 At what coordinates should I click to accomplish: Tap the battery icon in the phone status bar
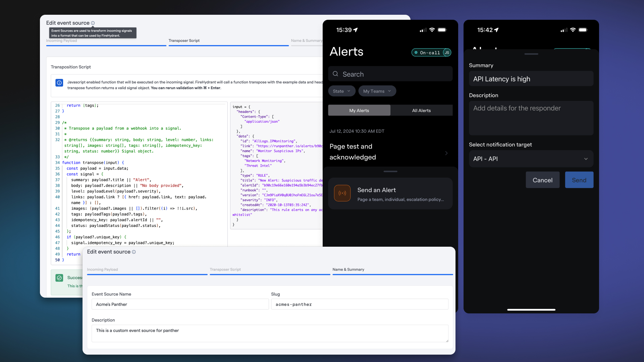(442, 30)
